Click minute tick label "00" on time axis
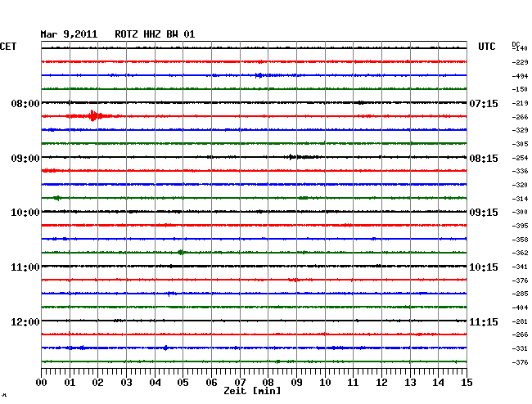Viewport: 532px width, 404px height. [x=42, y=383]
